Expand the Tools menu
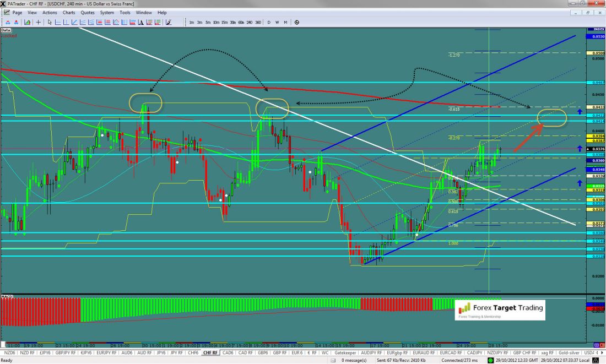Screen dimensions: 606x364 pos(125,12)
